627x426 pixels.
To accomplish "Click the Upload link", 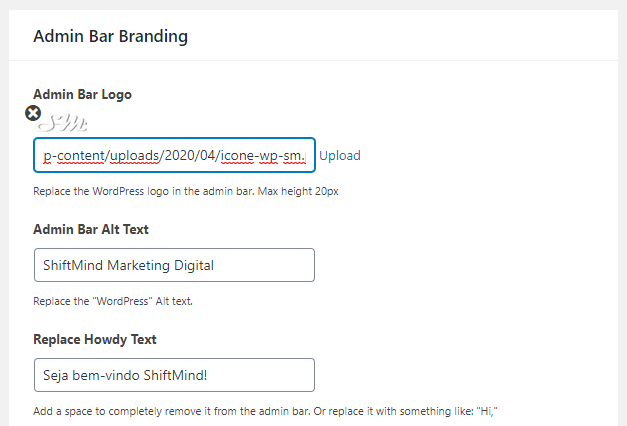I will click(340, 156).
